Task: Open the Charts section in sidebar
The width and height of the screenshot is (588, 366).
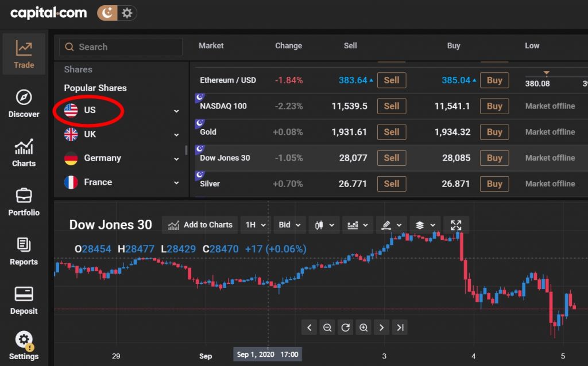Action: click(x=24, y=153)
